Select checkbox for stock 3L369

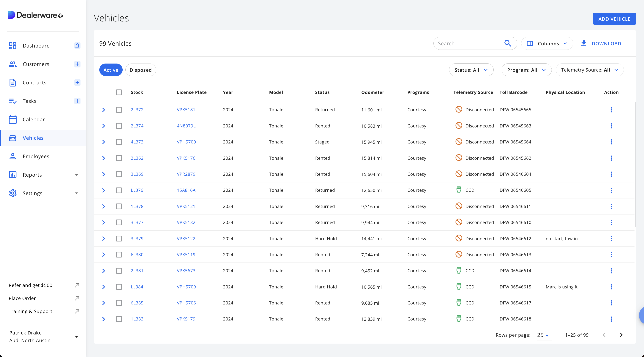pos(119,174)
